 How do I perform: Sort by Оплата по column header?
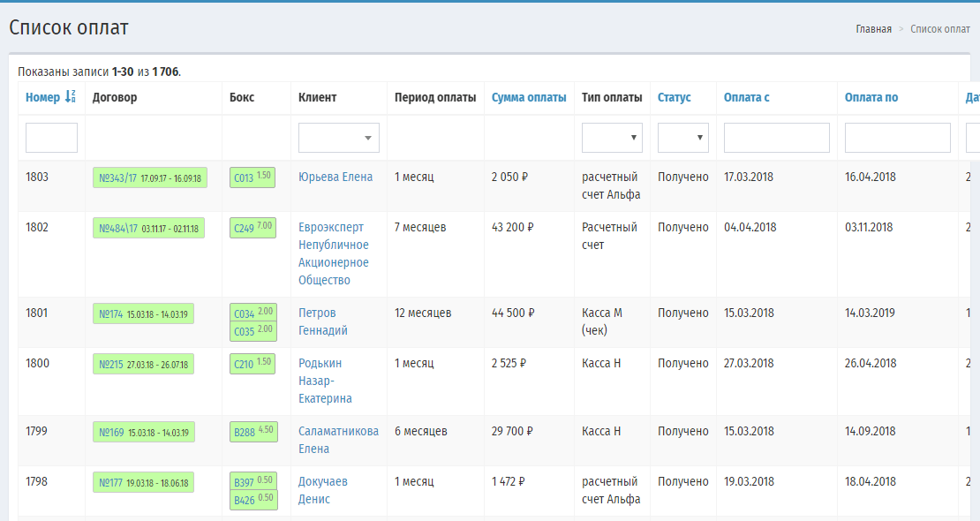click(x=871, y=97)
